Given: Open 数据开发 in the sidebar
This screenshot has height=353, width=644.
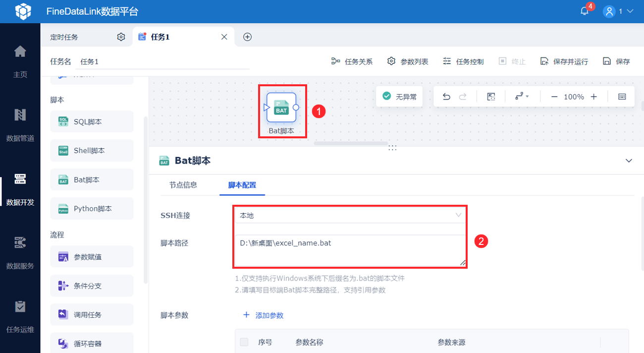Looking at the screenshot, I should [x=20, y=189].
